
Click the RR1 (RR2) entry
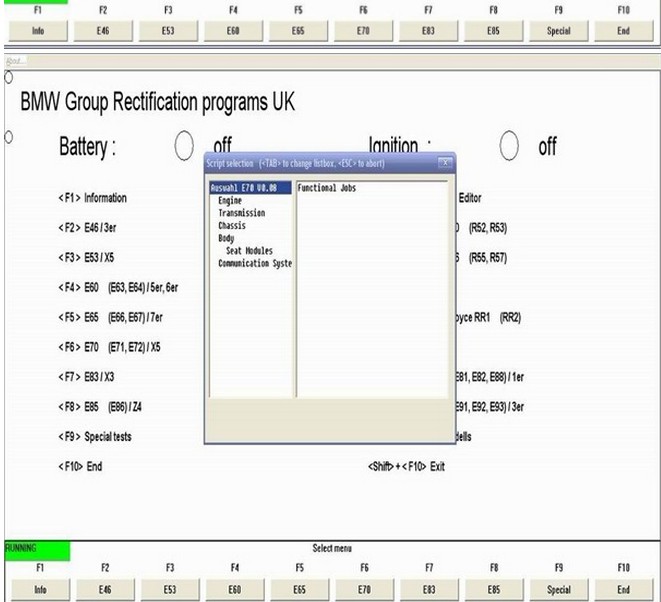click(489, 317)
